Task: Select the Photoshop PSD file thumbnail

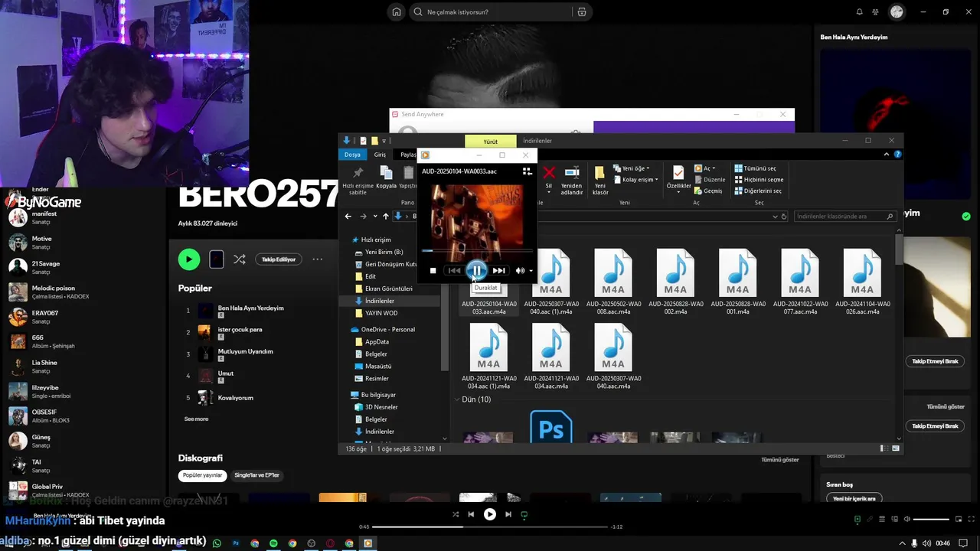Action: tap(551, 427)
